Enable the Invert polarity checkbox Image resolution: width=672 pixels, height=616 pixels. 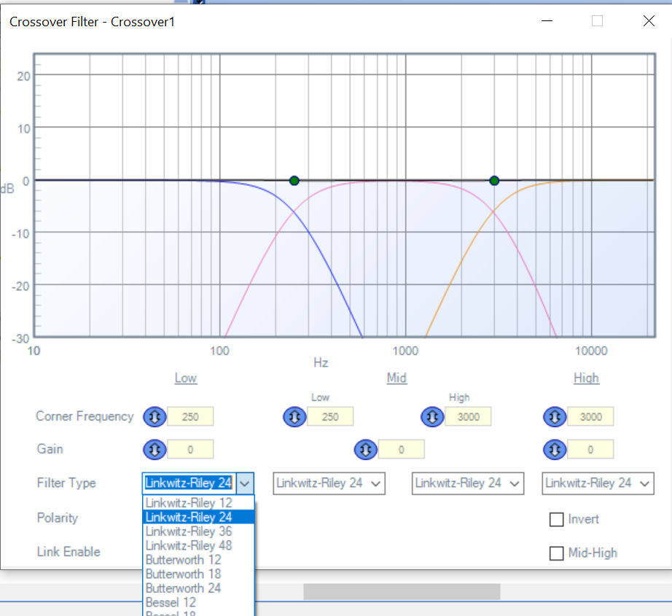557,520
